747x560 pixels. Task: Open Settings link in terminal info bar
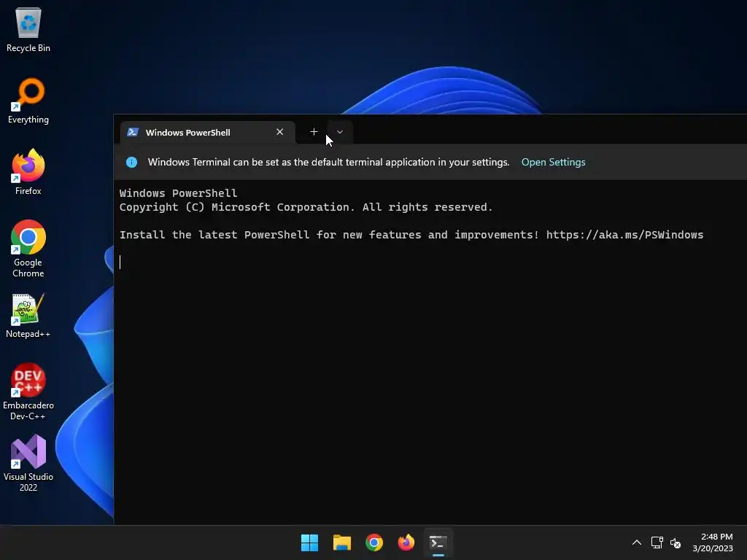(553, 163)
